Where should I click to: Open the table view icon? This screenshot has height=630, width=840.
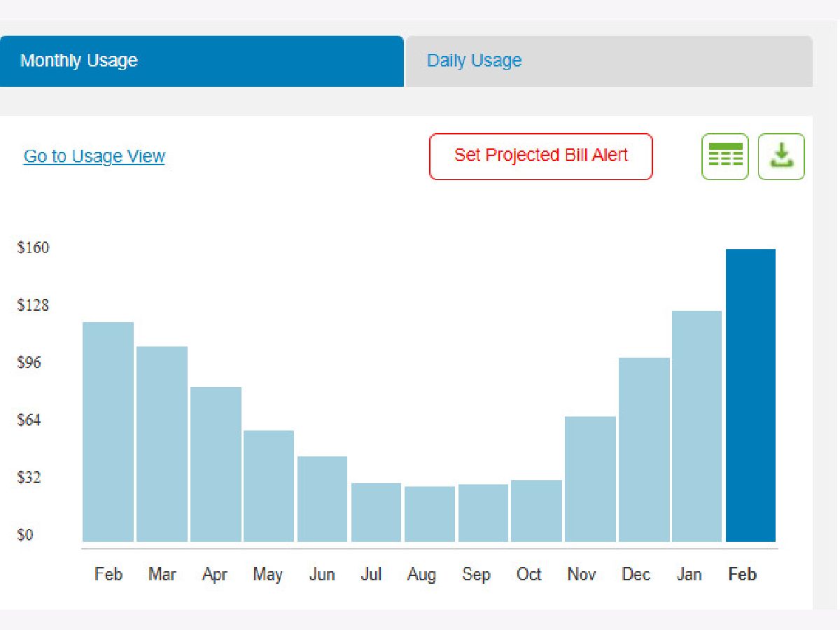point(725,157)
